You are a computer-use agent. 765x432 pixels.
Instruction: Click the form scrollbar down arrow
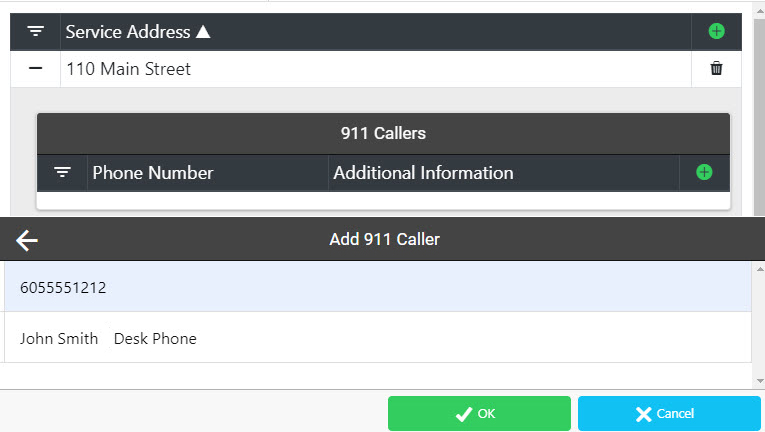click(x=760, y=381)
